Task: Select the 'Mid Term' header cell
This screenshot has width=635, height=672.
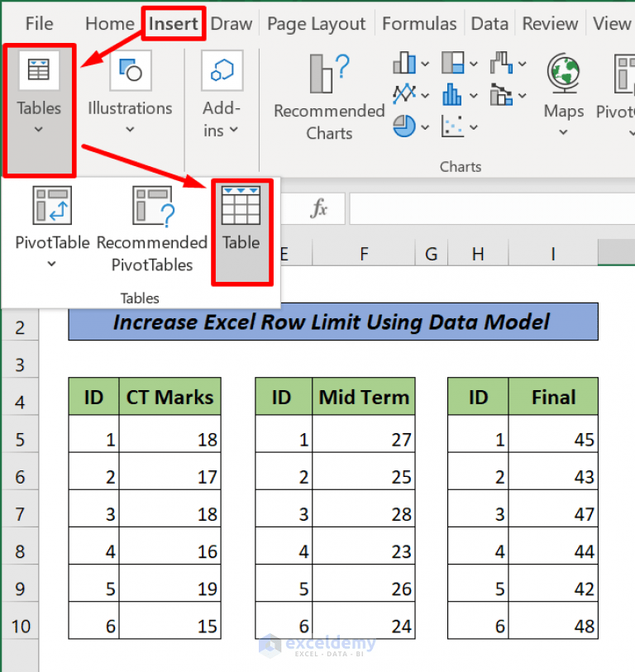Action: coord(364,397)
